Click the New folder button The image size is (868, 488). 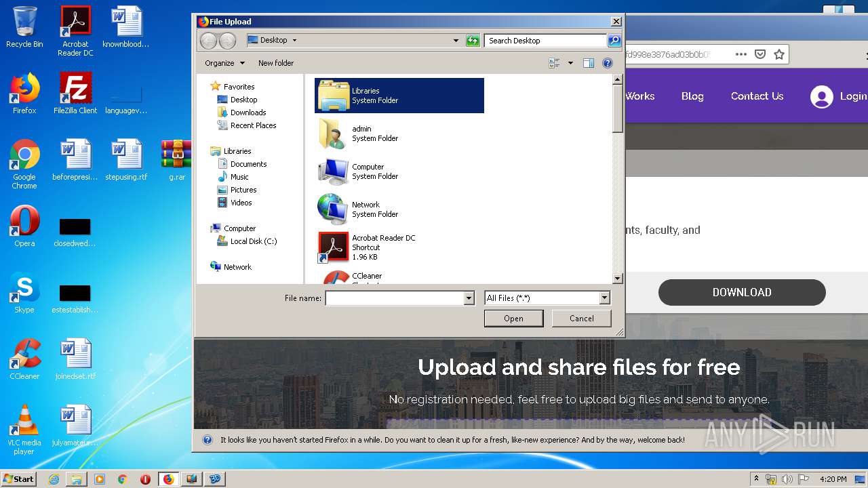click(276, 63)
